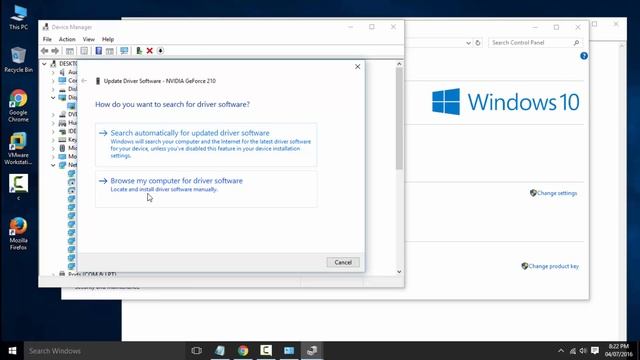Click the Back arrow in Device Manager toolbar
Viewport: 640px width, 360px height.
(44, 51)
